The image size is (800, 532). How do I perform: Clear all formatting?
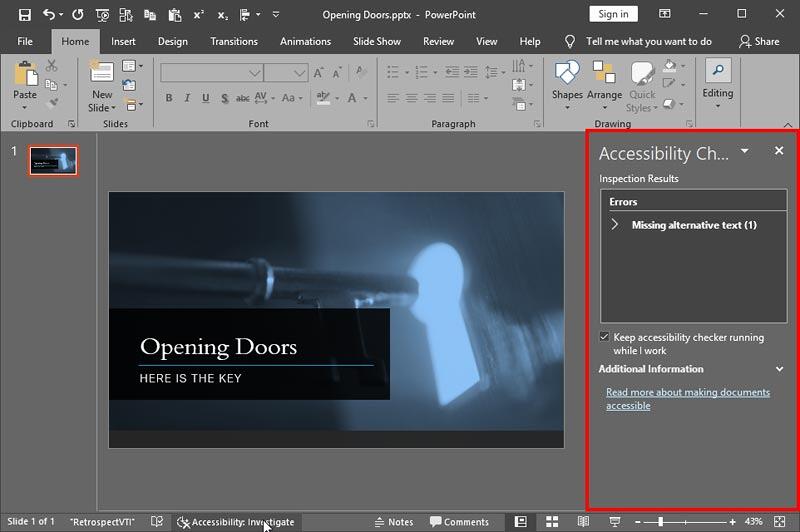pos(361,72)
